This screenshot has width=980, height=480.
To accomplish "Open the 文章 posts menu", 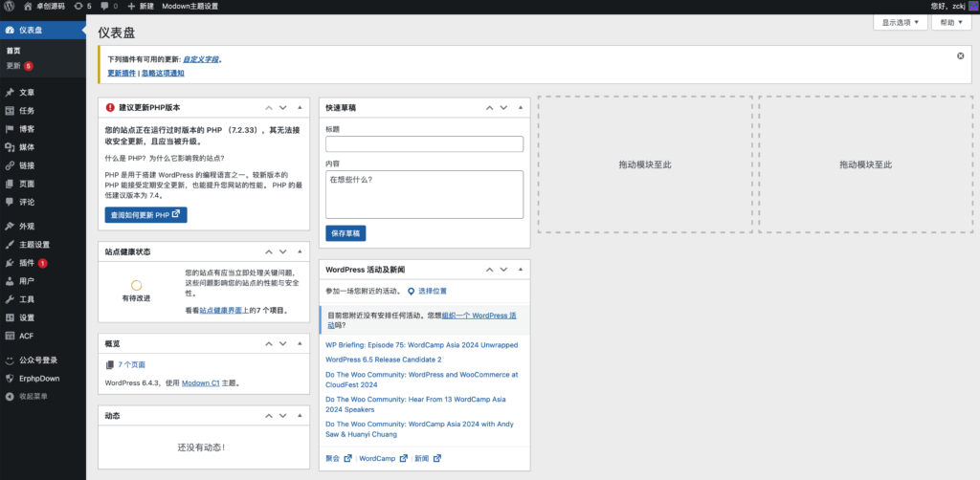I will [27, 93].
